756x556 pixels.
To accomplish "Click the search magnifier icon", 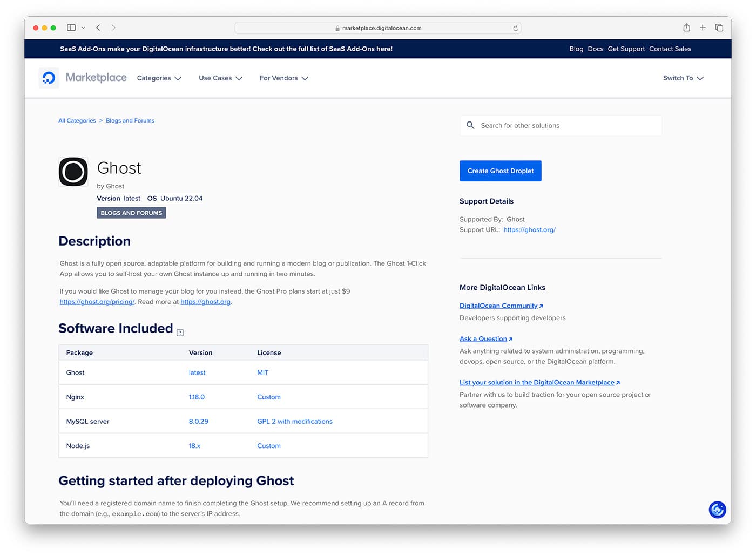I will (470, 125).
